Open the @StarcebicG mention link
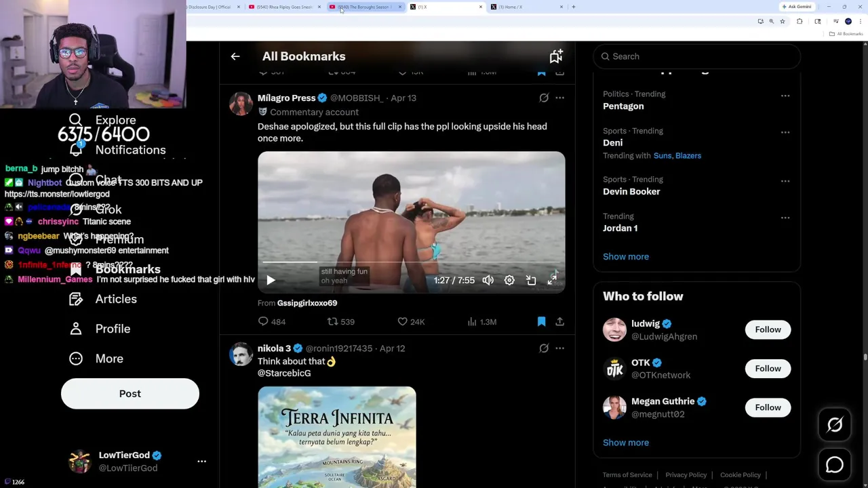Screen dimensions: 868x488 (x=284, y=373)
